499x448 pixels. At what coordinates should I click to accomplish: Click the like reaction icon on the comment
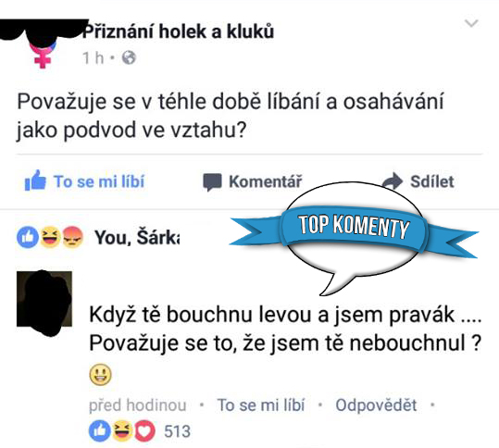pos(100,431)
